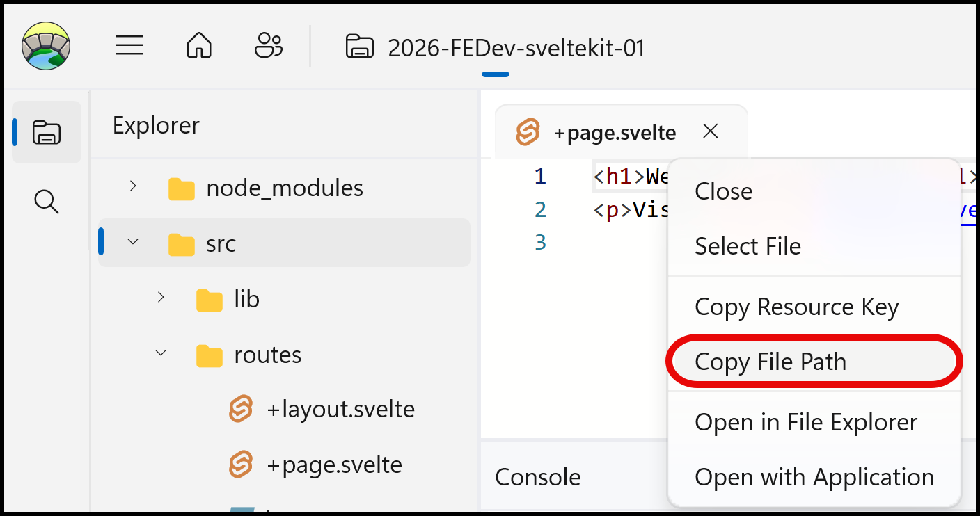This screenshot has height=516, width=980.
Task: Close the +page.svelte editor tab
Action: click(x=710, y=131)
